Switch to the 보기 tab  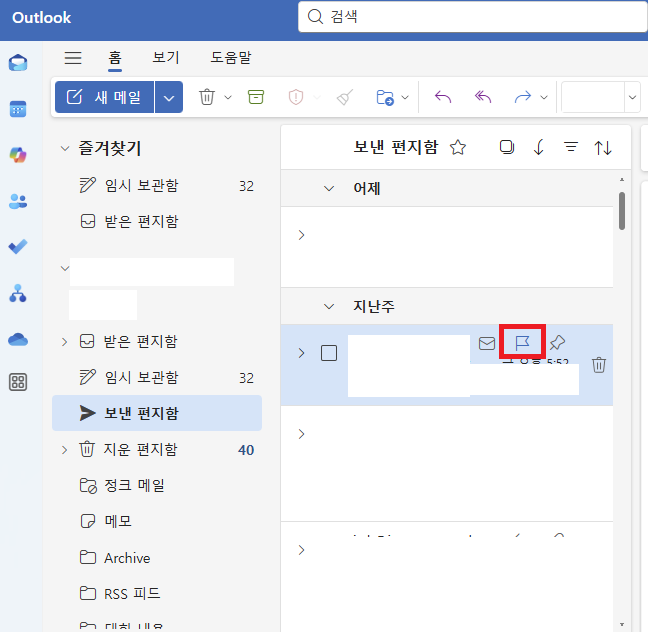(x=166, y=58)
